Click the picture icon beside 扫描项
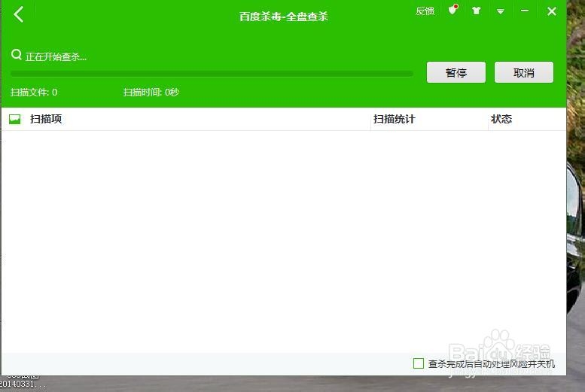The height and width of the screenshot is (392, 585). [14, 120]
